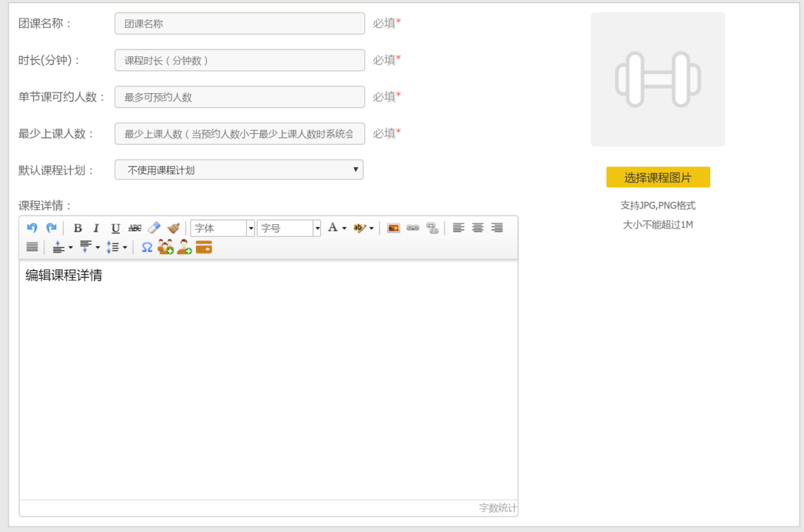Click the dumbbell course image placeholder
Viewport: 804px width, 532px height.
tap(658, 79)
